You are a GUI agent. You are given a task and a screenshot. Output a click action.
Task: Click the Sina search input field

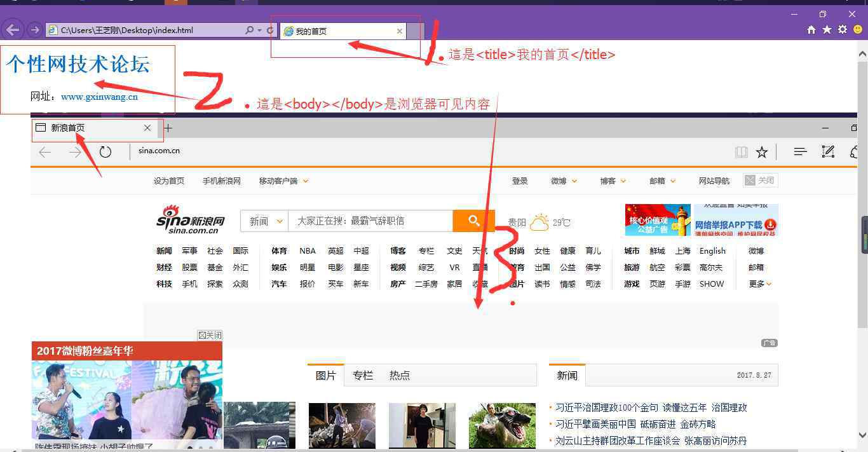370,221
